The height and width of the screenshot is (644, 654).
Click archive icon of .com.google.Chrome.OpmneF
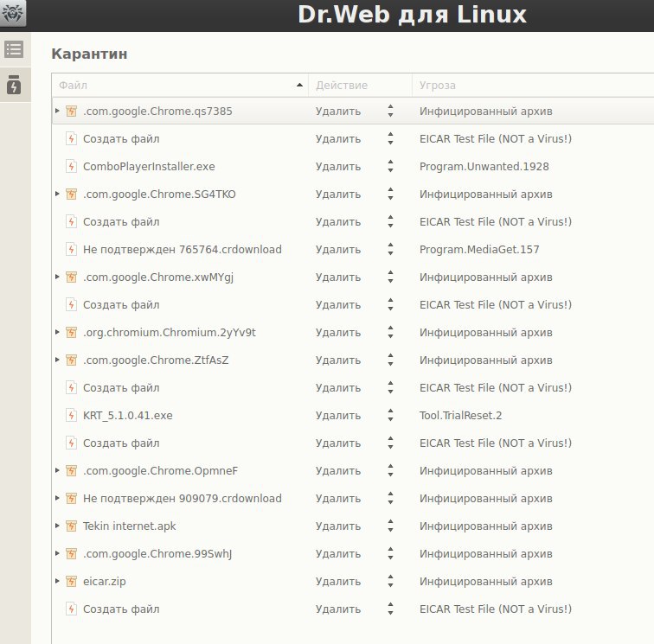click(x=71, y=470)
